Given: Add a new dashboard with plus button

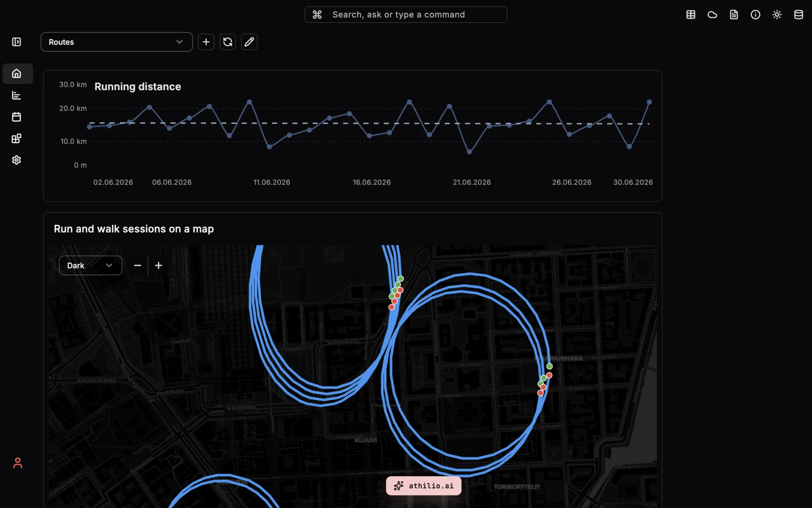Looking at the screenshot, I should tap(206, 42).
